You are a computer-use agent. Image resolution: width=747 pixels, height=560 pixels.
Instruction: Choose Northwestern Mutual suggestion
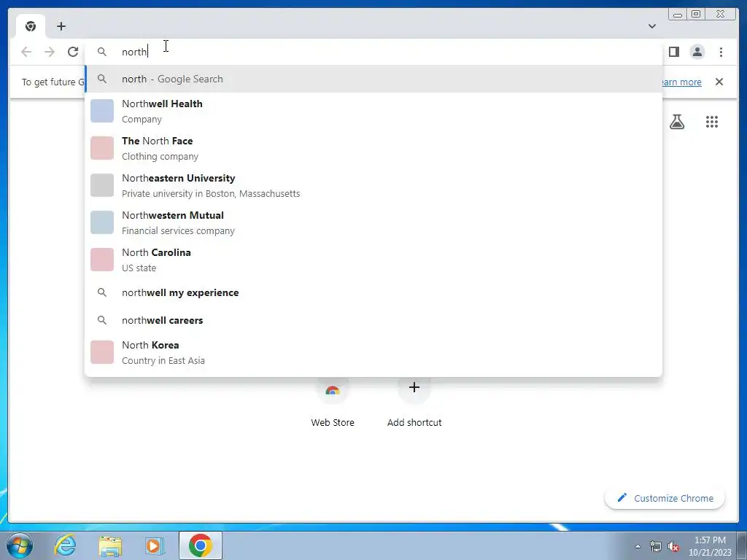(x=373, y=222)
